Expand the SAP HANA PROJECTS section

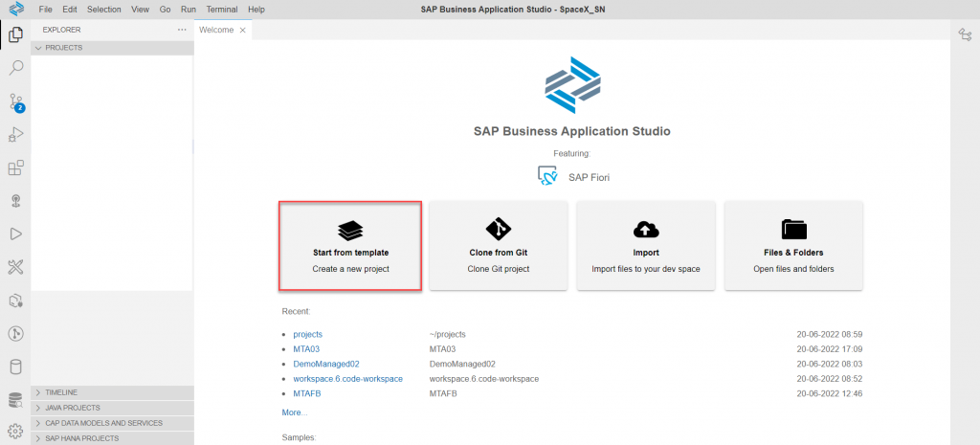coord(113,438)
